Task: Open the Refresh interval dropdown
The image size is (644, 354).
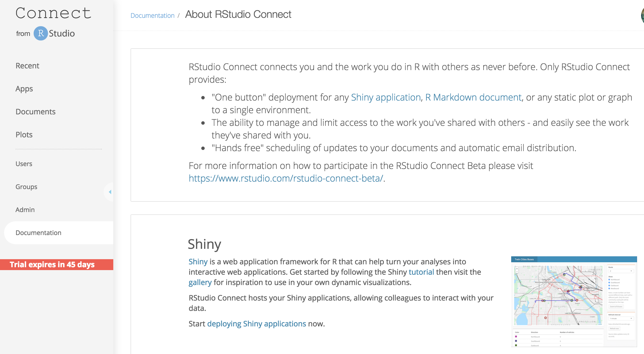Action: (x=621, y=319)
